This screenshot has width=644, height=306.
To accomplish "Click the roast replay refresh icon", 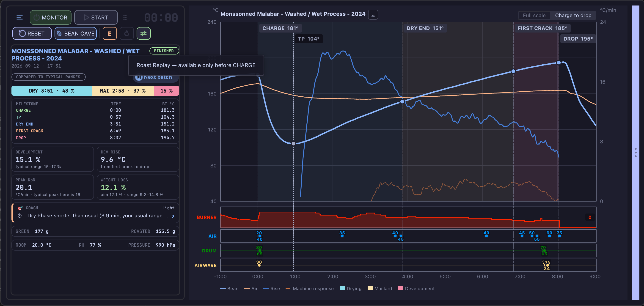I will click(x=127, y=33).
